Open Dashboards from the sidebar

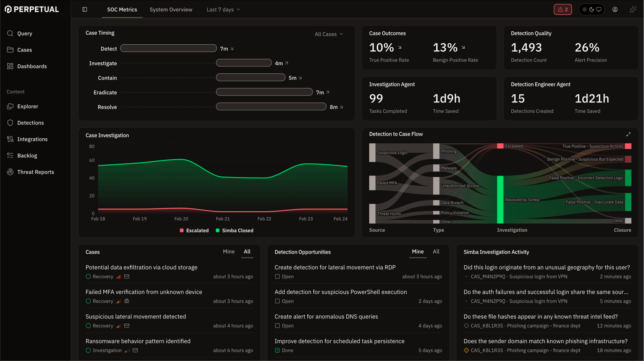click(32, 66)
